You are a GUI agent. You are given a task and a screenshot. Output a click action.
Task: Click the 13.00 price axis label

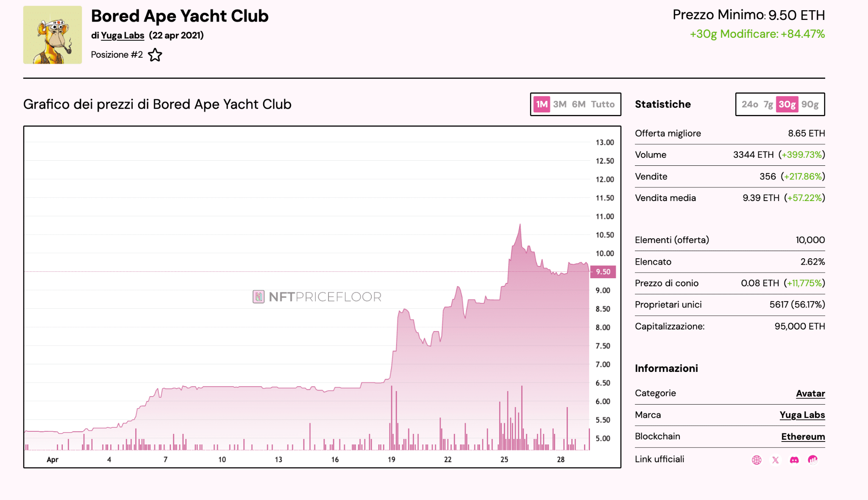[605, 142]
